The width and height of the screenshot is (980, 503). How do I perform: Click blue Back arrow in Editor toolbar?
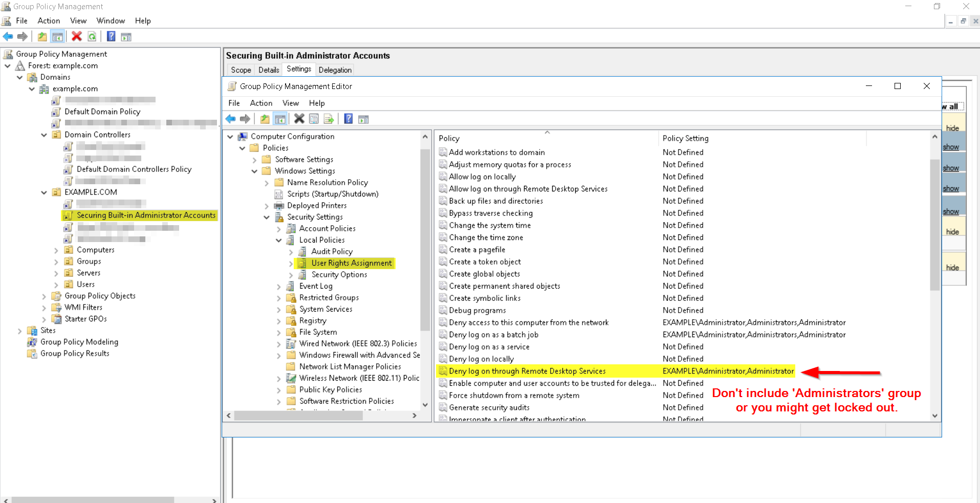(231, 119)
